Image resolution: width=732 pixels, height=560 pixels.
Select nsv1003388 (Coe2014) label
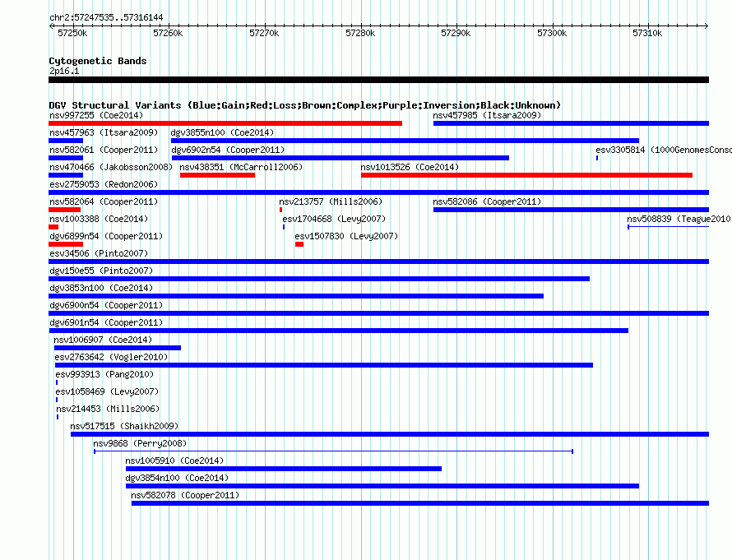point(99,219)
